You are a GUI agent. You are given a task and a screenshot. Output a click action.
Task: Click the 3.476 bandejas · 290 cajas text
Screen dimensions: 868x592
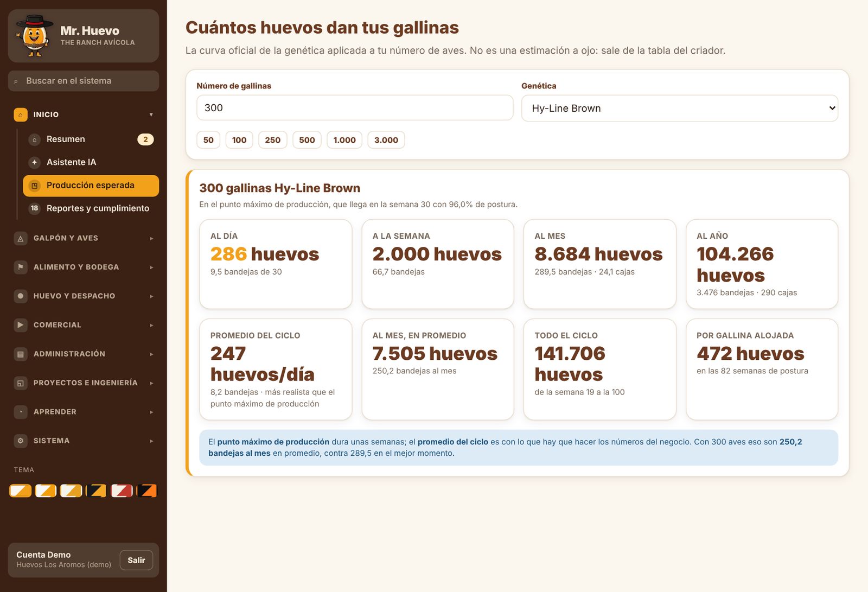point(746,292)
